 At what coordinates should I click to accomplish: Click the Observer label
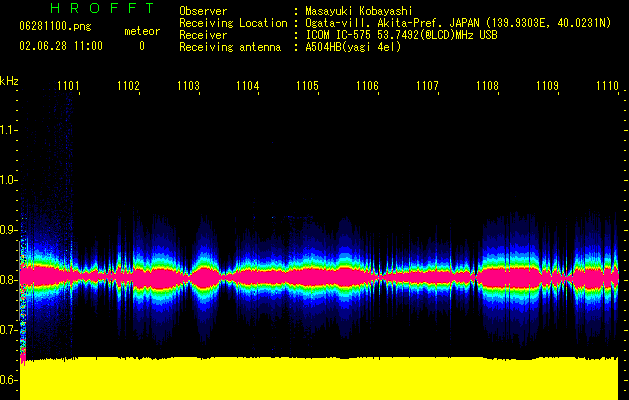coord(203,11)
